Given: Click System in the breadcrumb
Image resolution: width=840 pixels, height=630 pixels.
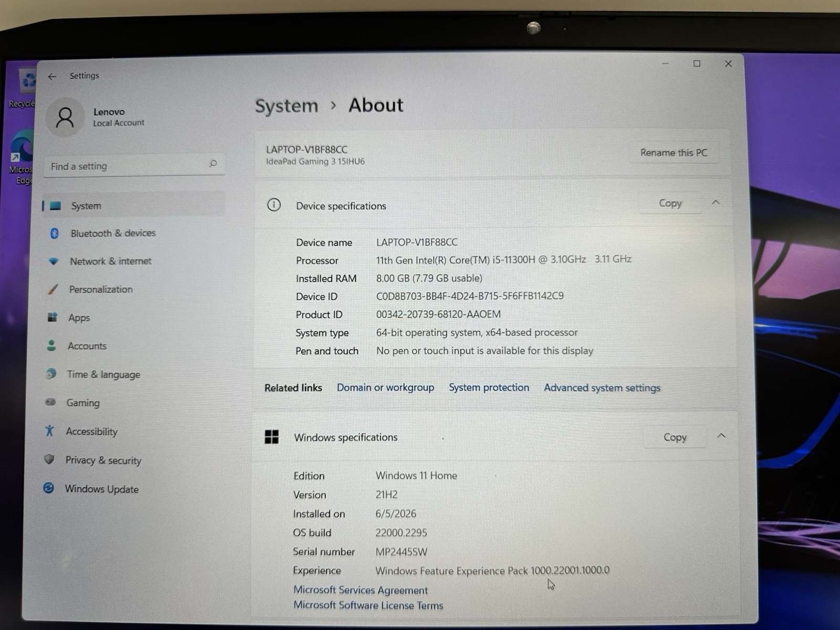Looking at the screenshot, I should point(287,106).
